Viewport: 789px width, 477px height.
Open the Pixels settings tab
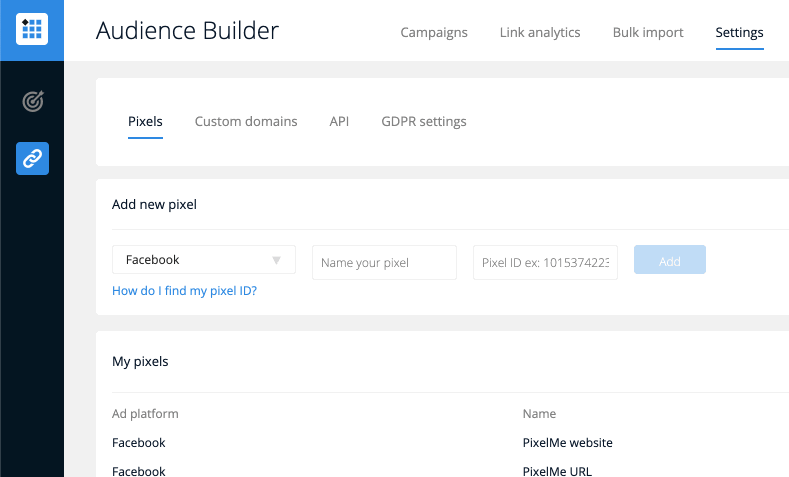pyautogui.click(x=145, y=121)
